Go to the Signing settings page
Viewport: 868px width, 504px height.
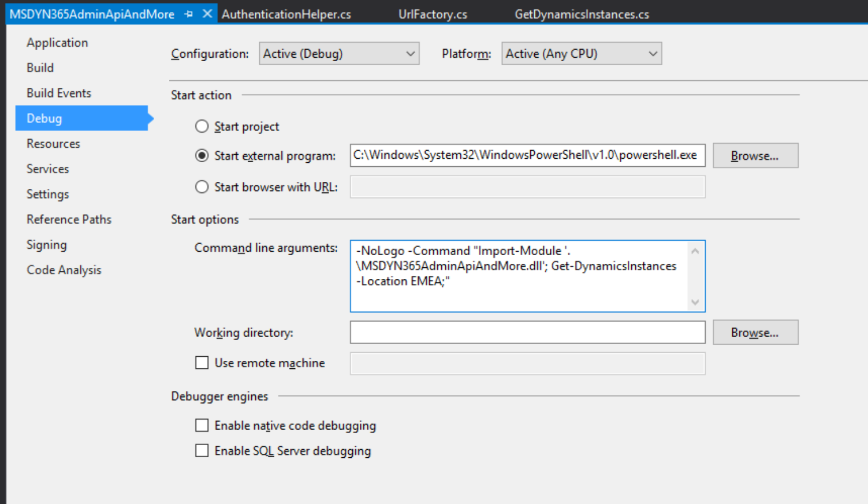click(x=47, y=245)
